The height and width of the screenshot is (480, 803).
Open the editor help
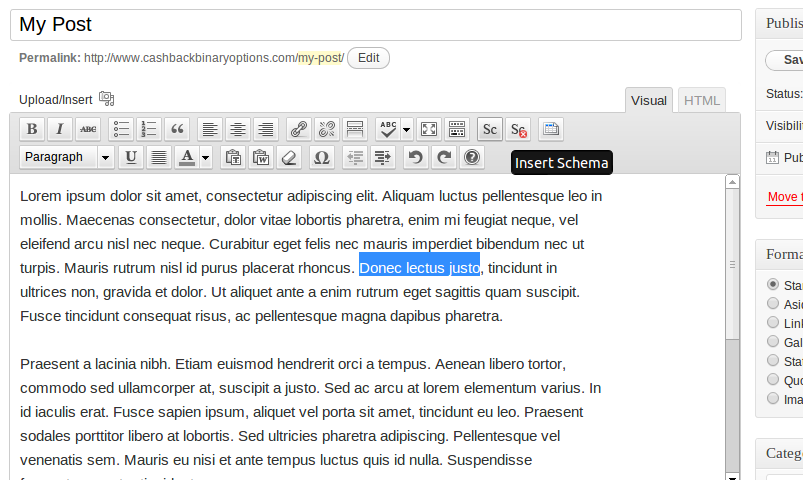(472, 157)
